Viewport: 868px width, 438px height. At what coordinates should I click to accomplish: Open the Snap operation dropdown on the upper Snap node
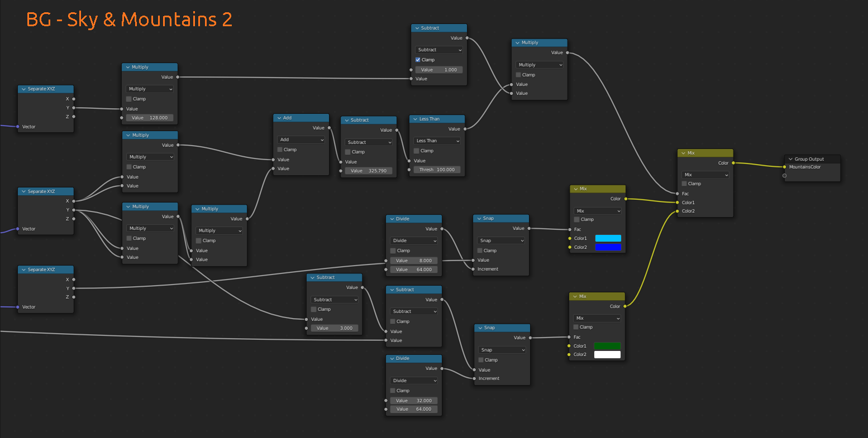coord(500,240)
